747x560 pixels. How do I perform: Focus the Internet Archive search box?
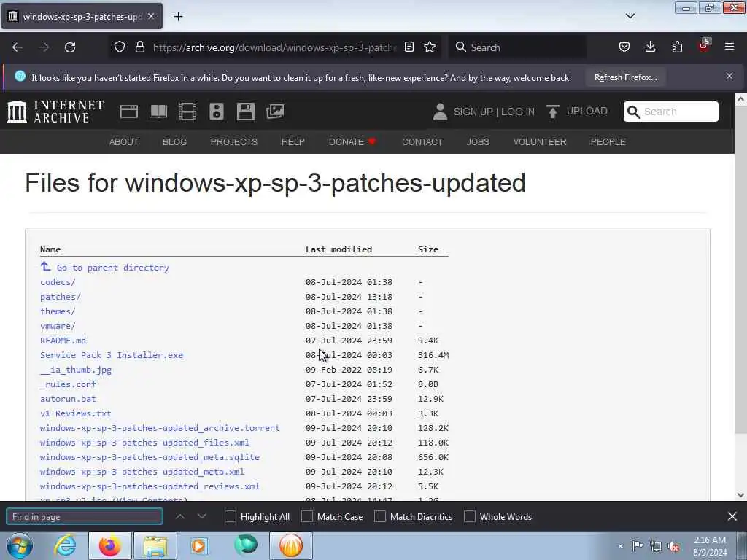click(x=671, y=112)
